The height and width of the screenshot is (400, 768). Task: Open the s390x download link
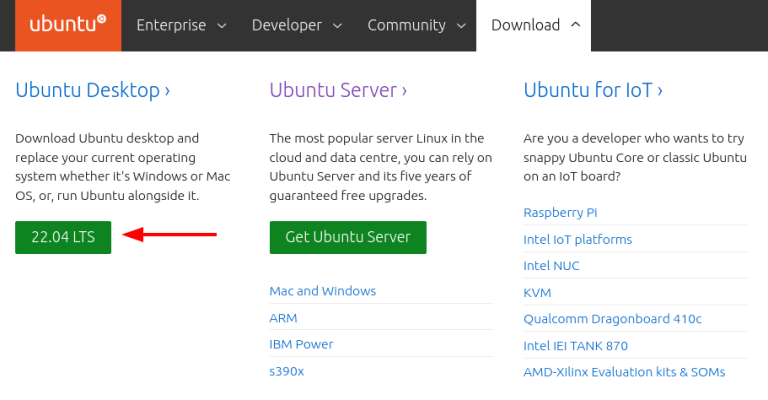[286, 371]
